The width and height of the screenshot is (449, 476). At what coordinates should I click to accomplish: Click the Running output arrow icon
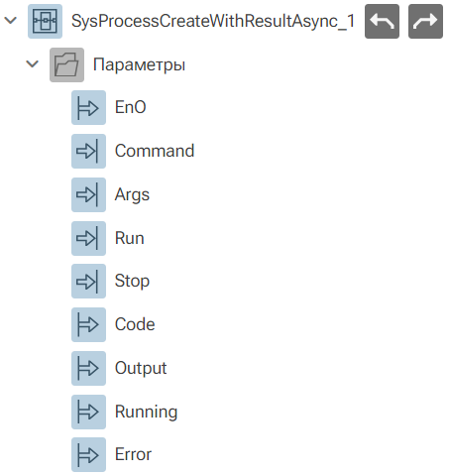(88, 412)
